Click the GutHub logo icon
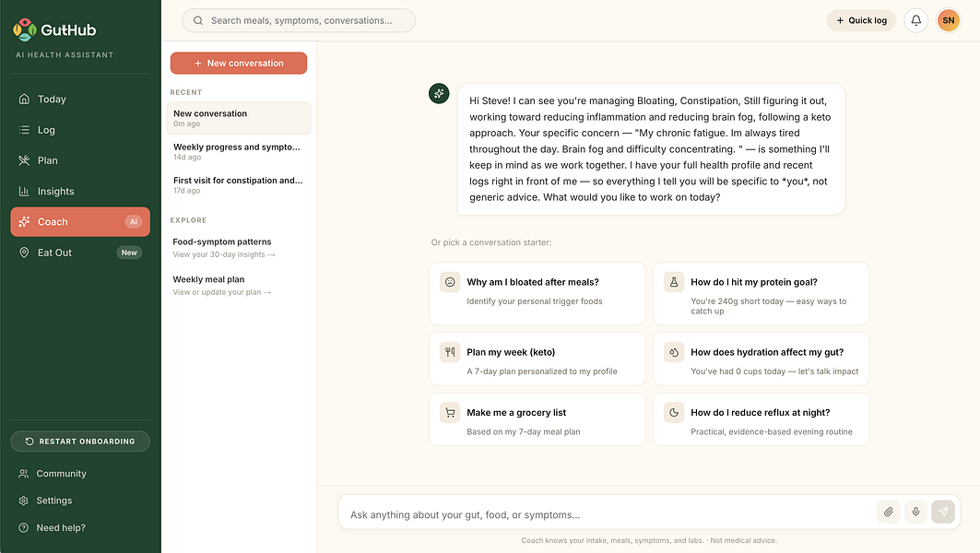This screenshot has width=980, height=553. tap(25, 29)
